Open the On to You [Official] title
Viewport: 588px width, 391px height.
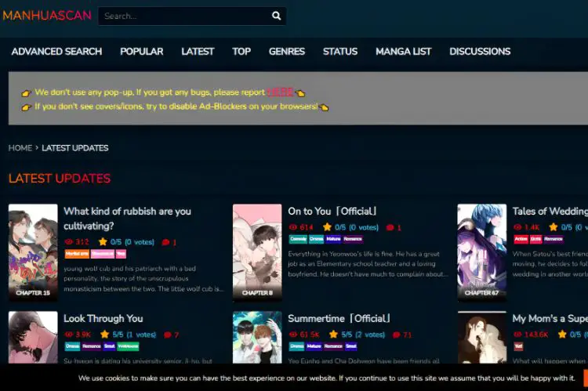click(332, 211)
